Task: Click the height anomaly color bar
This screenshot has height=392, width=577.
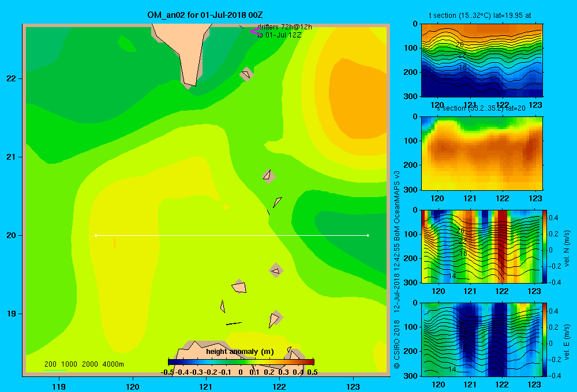Action: pyautogui.click(x=241, y=361)
